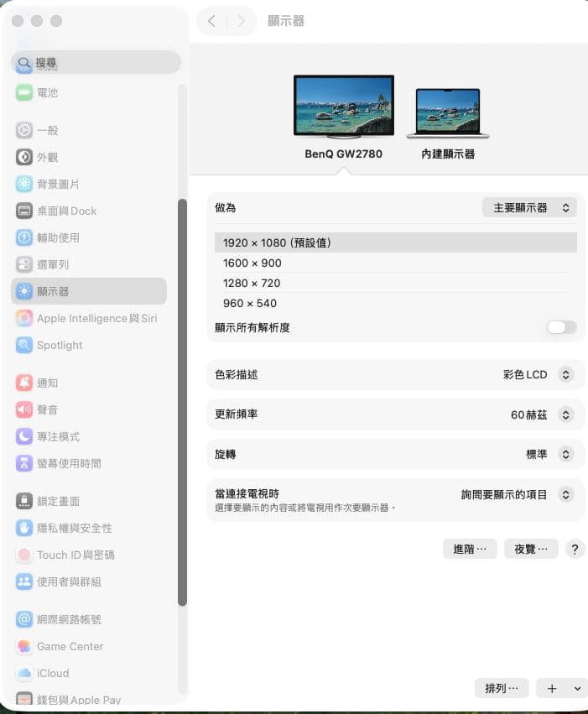Select the 選單列 menu bar icon
Screen dimensions: 588x714
coord(24,264)
